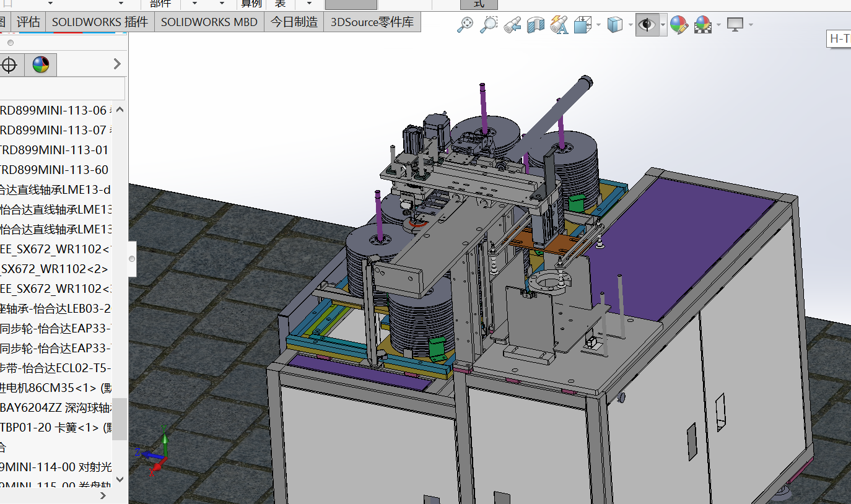Select the 座轴承-怡合达LEB03 component

pyautogui.click(x=56, y=309)
